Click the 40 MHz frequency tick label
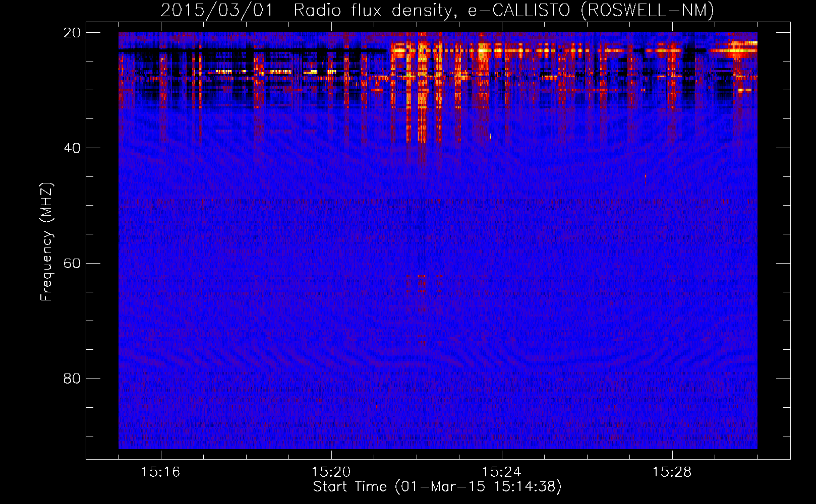This screenshot has width=816, height=504. [x=72, y=148]
